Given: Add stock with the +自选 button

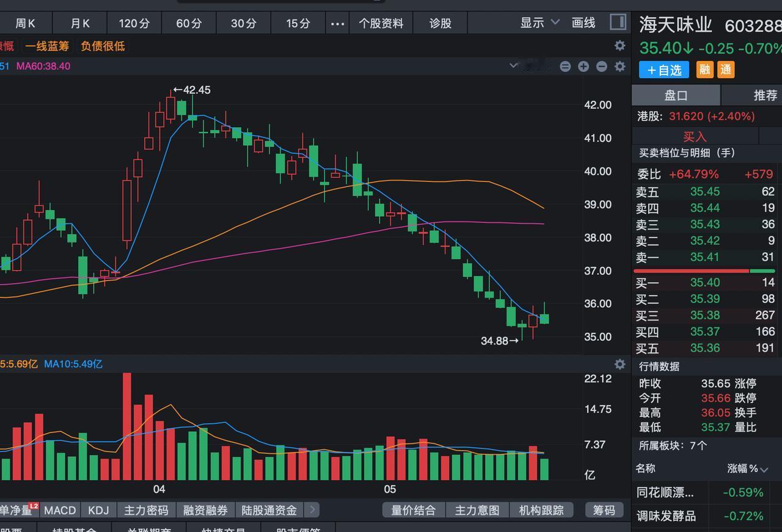Looking at the screenshot, I should tap(664, 70).
